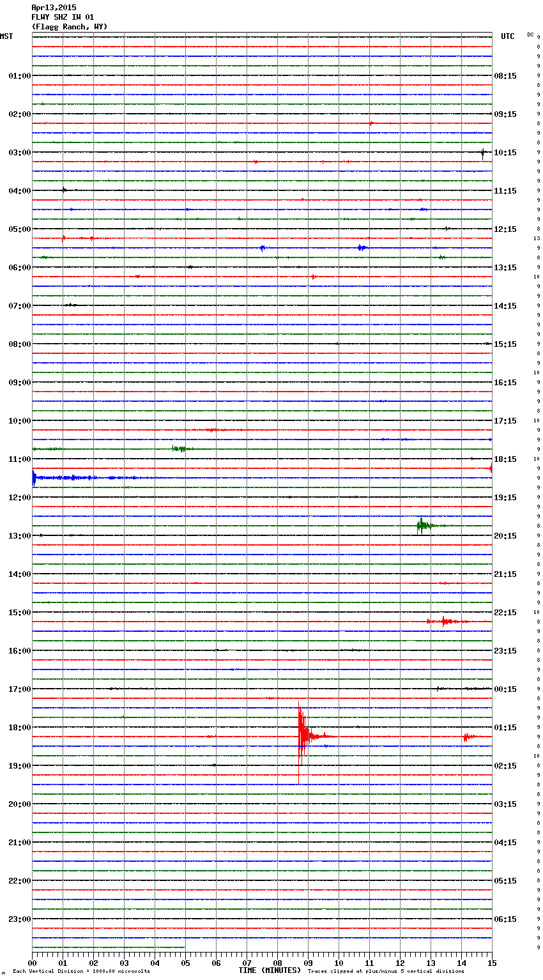Click the TIME (MINUTES) axis title
The width and height of the screenshot is (543, 980).
(x=269, y=970)
